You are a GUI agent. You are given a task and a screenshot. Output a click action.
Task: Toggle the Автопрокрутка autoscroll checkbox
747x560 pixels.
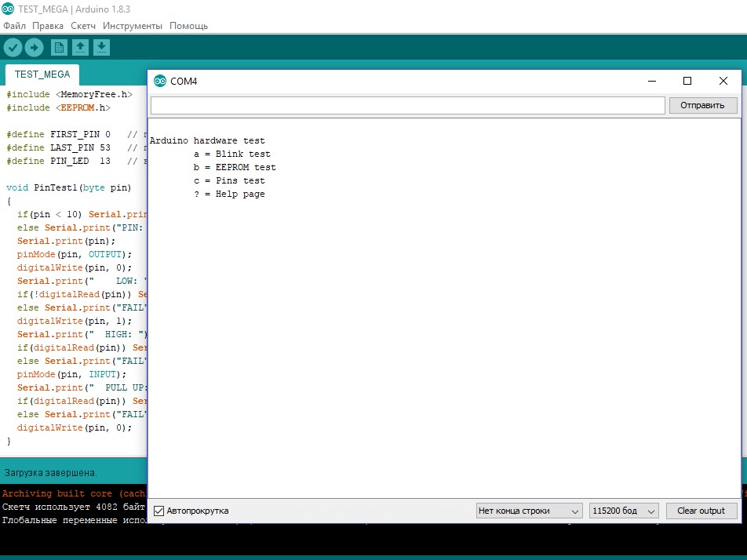click(x=159, y=511)
